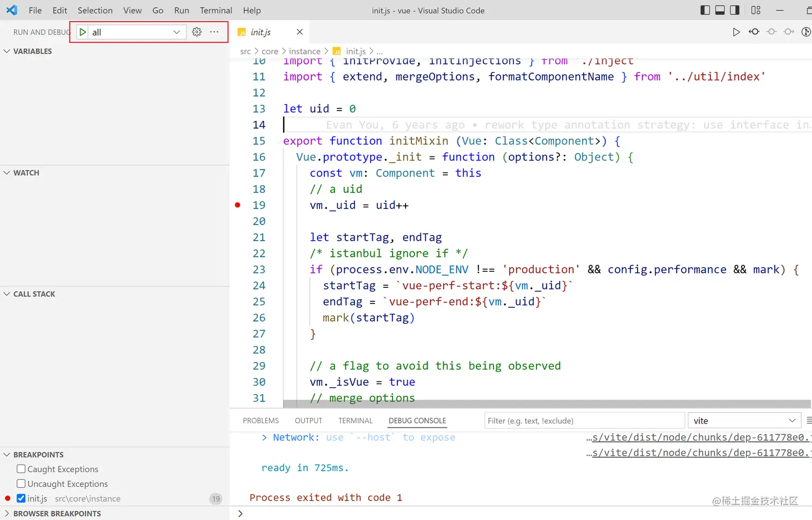The height and width of the screenshot is (520, 812).
Task: Toggle the secondary side bar layout icon
Action: [735, 10]
